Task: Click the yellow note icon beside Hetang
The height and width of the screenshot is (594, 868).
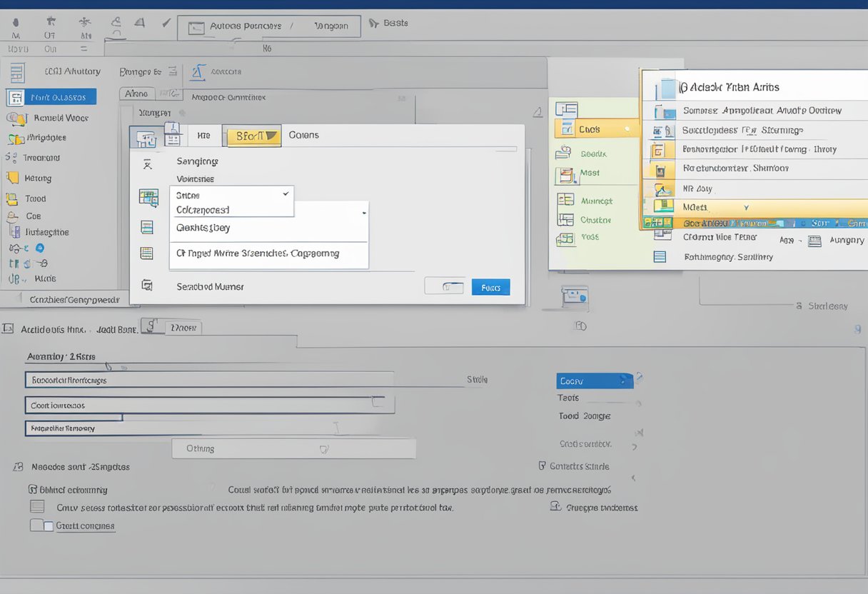Action: click(x=12, y=178)
